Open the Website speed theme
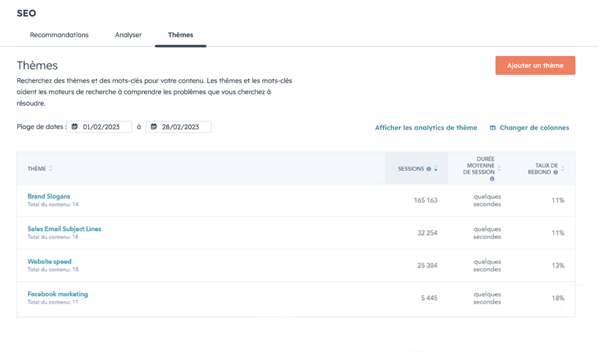This screenshot has height=364, width=616. [49, 261]
